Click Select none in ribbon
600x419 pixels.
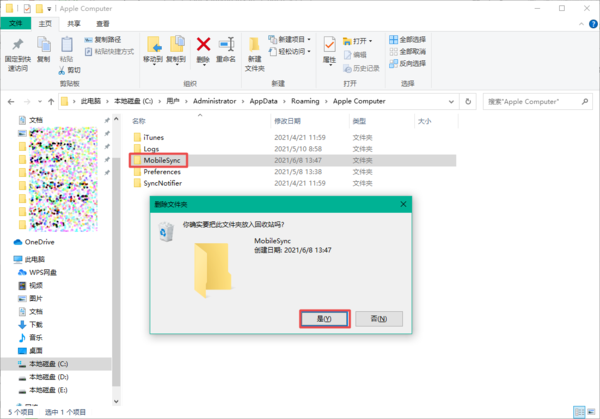[x=408, y=51]
